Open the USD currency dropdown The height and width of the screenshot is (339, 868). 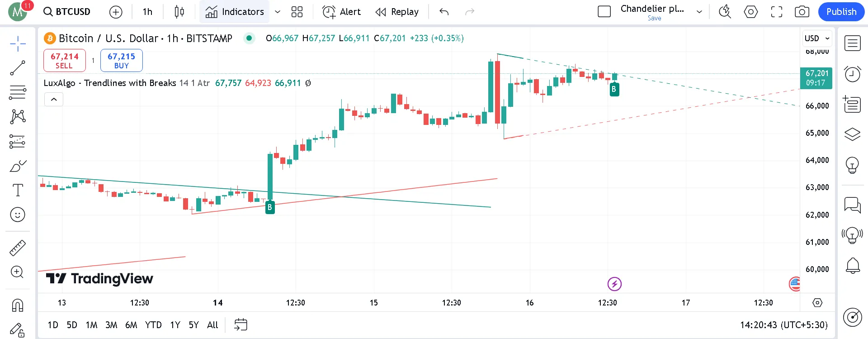pos(816,38)
